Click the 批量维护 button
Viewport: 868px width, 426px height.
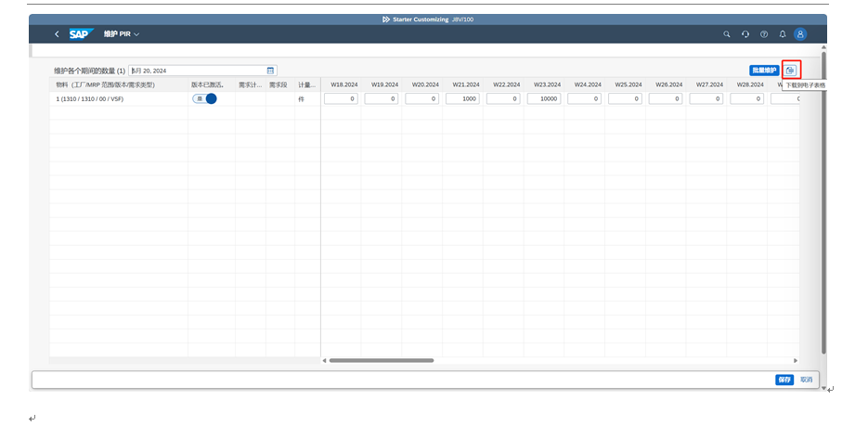click(764, 71)
